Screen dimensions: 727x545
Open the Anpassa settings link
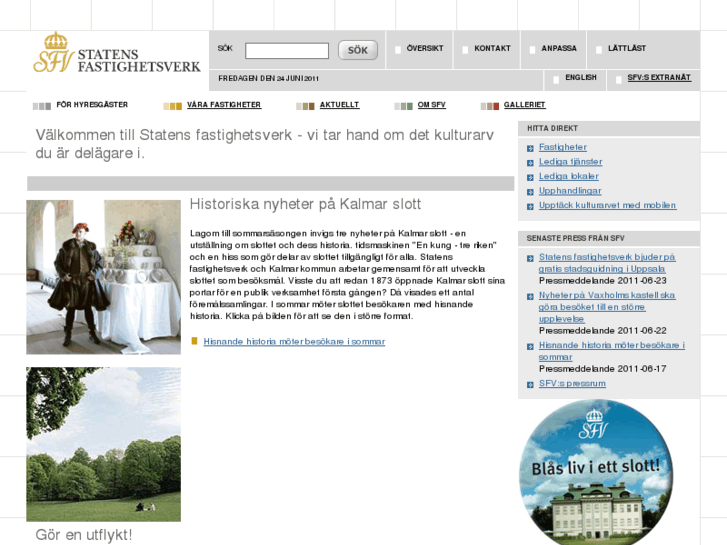point(559,48)
